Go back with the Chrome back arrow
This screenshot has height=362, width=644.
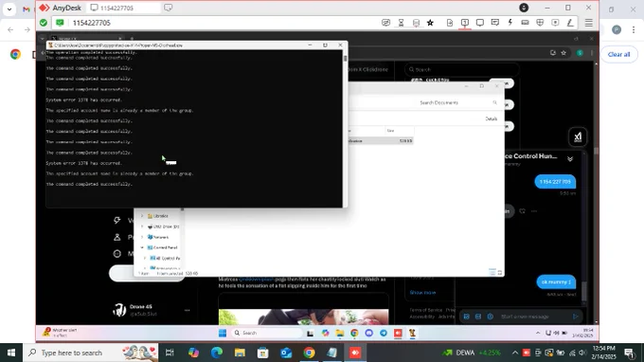coord(10,29)
